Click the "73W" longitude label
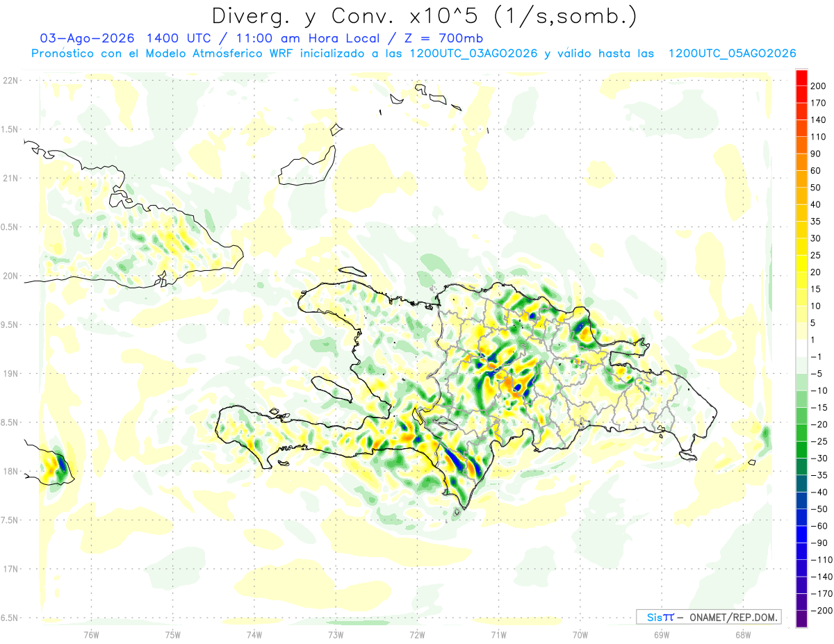834x644 pixels. [x=336, y=635]
